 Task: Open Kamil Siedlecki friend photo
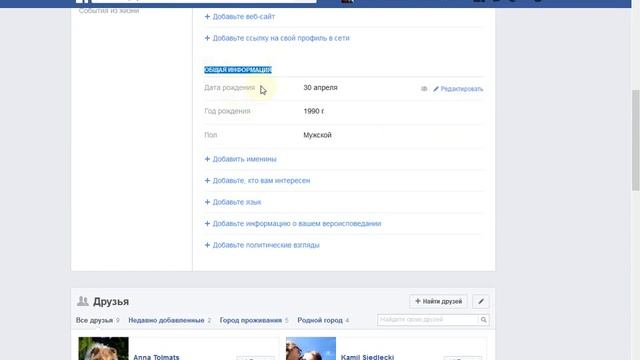(x=311, y=349)
